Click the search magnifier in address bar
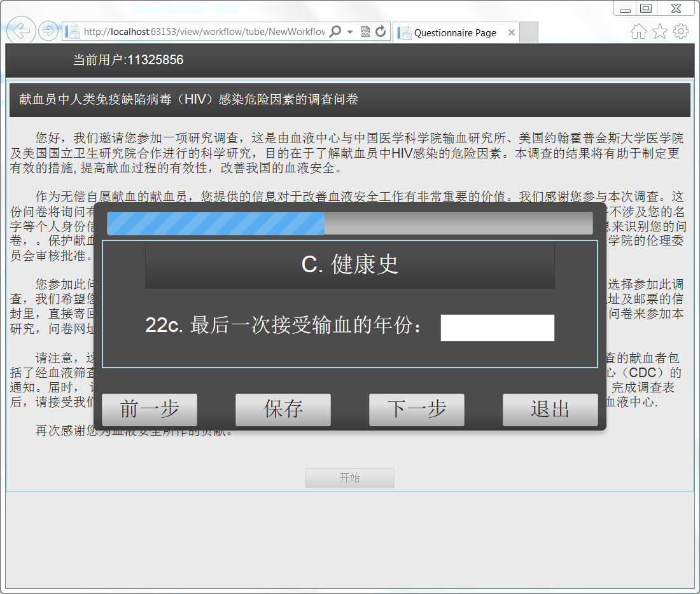This screenshot has height=594, width=700. pyautogui.click(x=335, y=31)
